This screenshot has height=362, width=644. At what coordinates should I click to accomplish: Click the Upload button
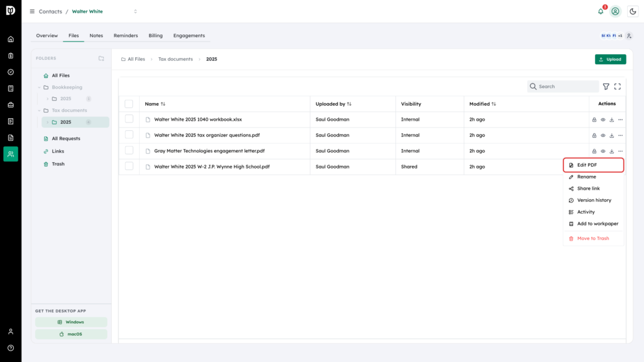tap(610, 59)
